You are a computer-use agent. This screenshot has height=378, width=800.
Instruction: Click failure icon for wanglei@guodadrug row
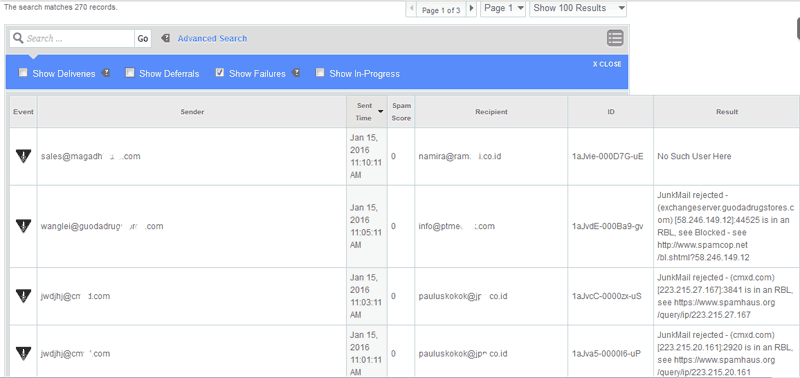point(23,225)
